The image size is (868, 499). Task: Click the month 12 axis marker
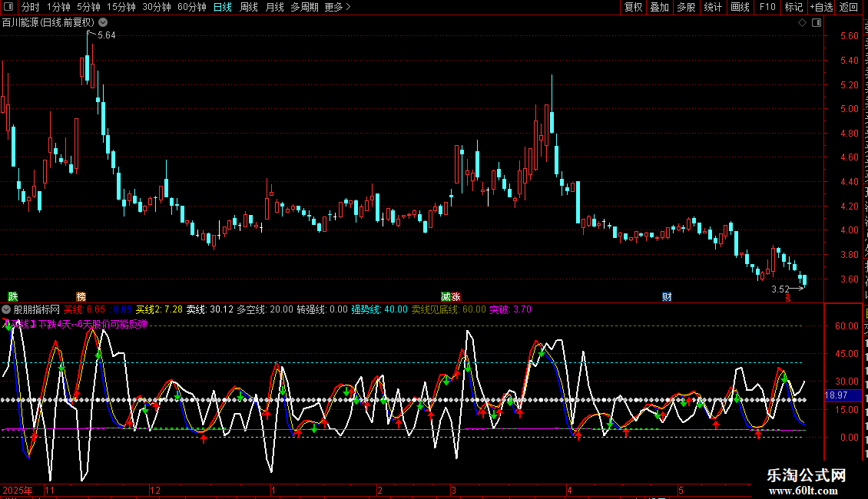155,490
